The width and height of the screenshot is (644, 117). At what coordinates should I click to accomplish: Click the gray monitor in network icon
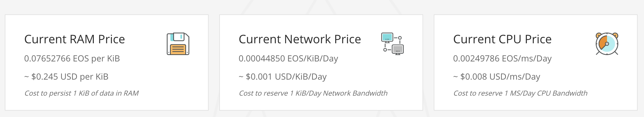coord(398,50)
